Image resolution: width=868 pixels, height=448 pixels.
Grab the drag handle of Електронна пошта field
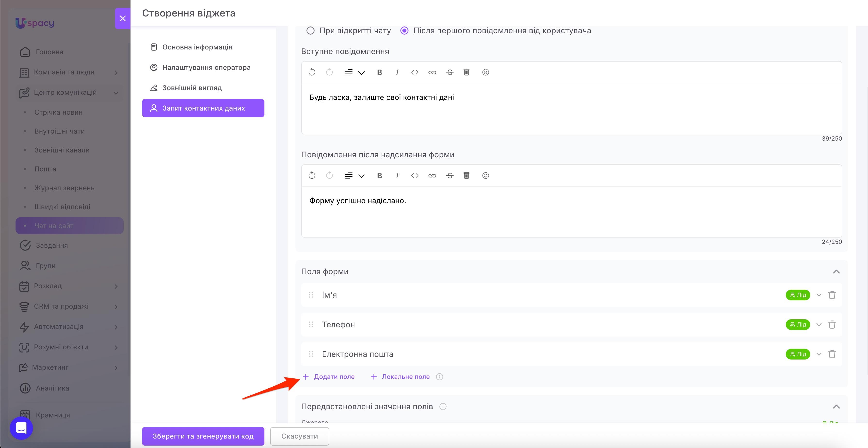[311, 354]
